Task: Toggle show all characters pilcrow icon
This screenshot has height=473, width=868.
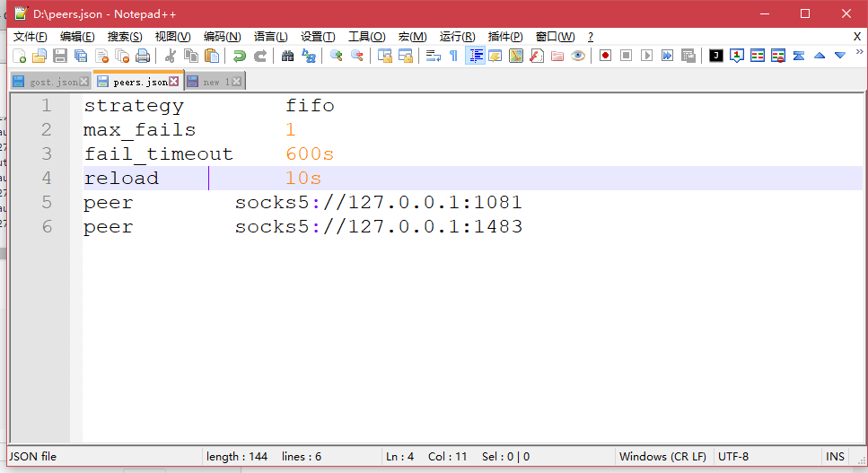Action: pos(453,56)
